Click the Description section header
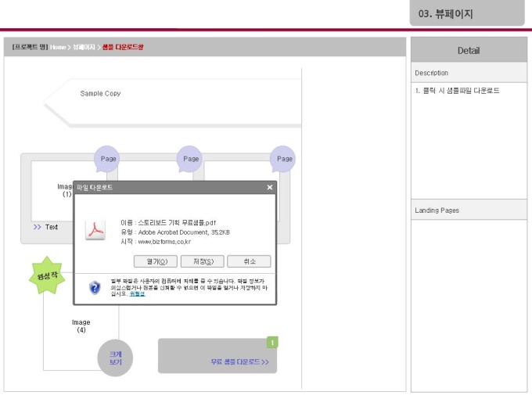This screenshot has height=399, width=532. point(469,73)
